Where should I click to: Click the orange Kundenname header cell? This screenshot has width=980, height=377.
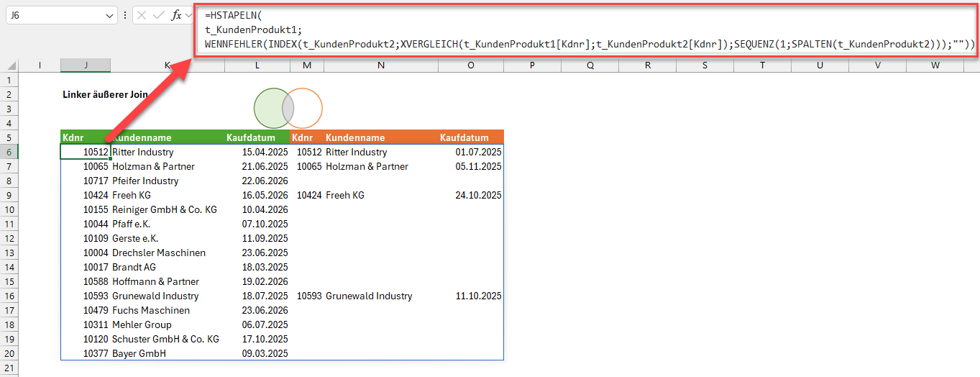click(381, 137)
